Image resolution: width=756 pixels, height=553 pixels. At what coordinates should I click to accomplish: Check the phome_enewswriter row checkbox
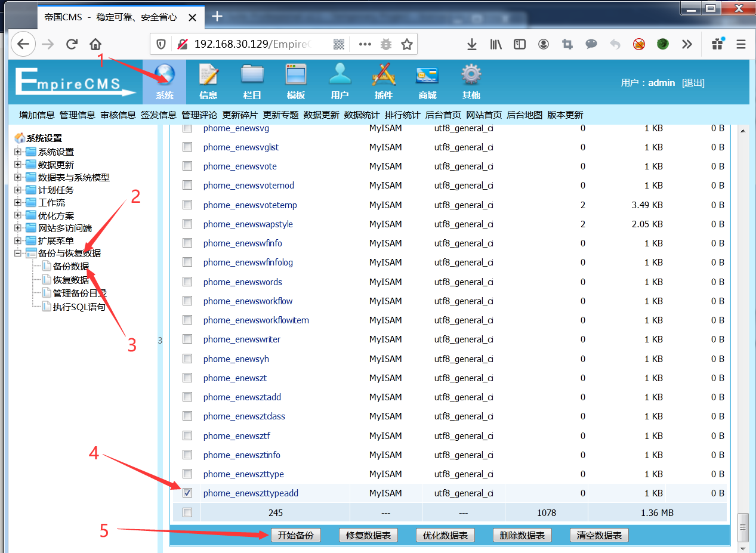pyautogui.click(x=187, y=339)
